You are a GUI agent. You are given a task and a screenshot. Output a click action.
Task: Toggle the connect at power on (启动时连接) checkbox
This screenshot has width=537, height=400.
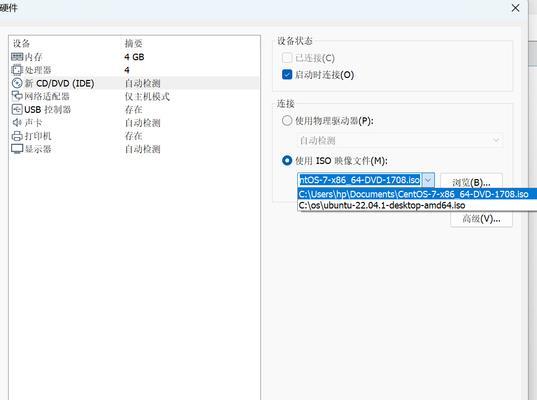click(x=287, y=75)
